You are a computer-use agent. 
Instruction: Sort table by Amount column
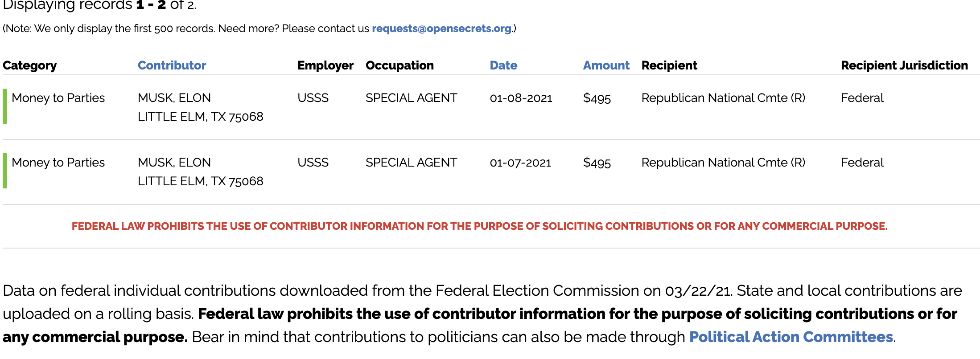[x=606, y=65]
